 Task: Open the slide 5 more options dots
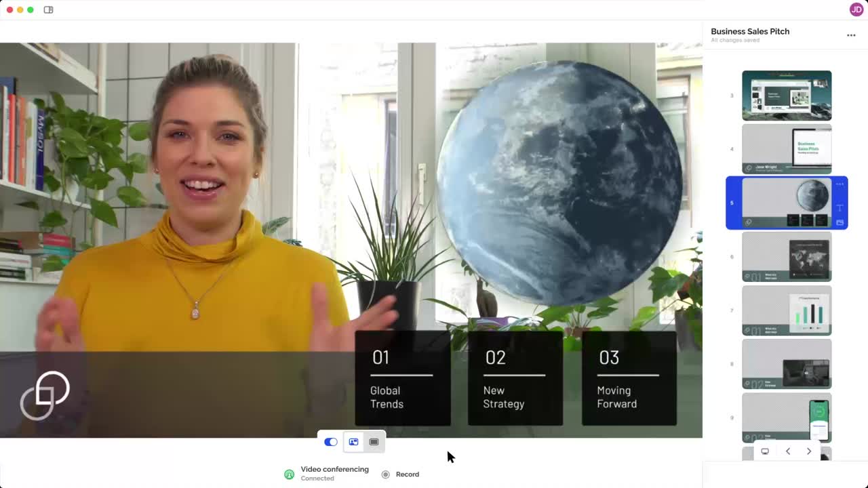coord(840,184)
